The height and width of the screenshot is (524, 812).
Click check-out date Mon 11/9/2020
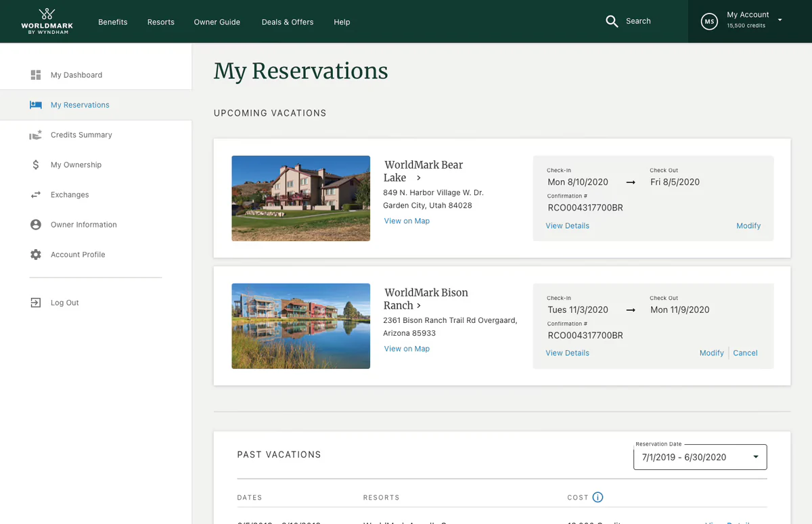click(680, 310)
